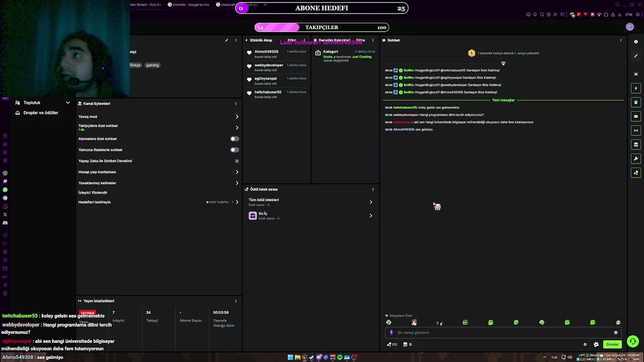Click the broadcast signal icon in right sidebar

[636, 130]
